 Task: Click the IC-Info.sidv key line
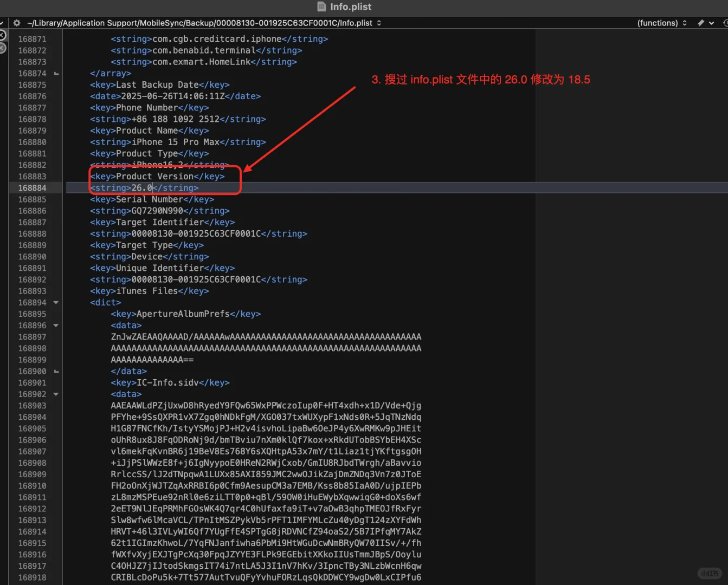pos(170,383)
